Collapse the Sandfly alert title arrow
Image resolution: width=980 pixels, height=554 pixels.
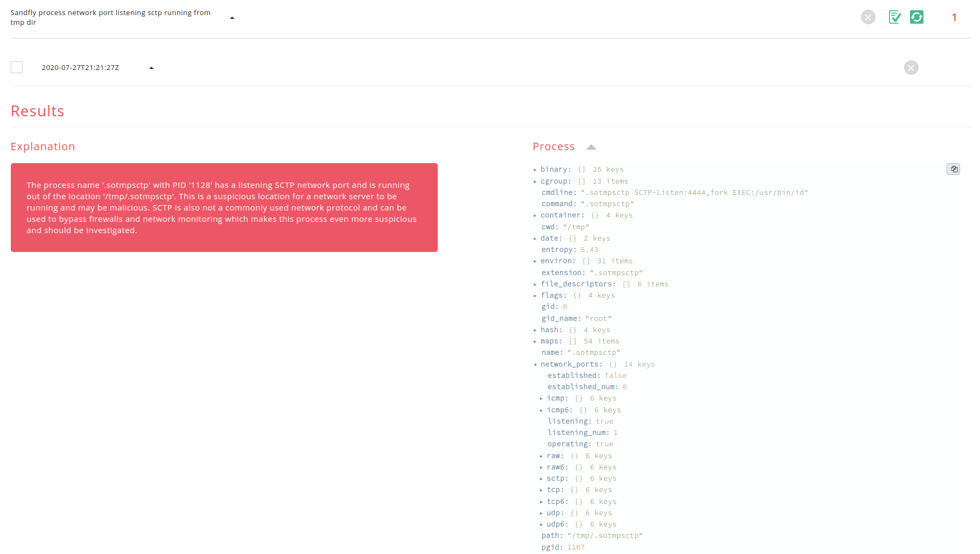(x=232, y=18)
